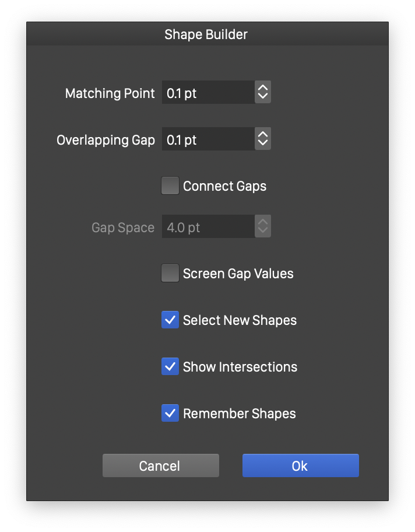Click the Gap Space stepper arrows
The image size is (415, 532).
(263, 227)
